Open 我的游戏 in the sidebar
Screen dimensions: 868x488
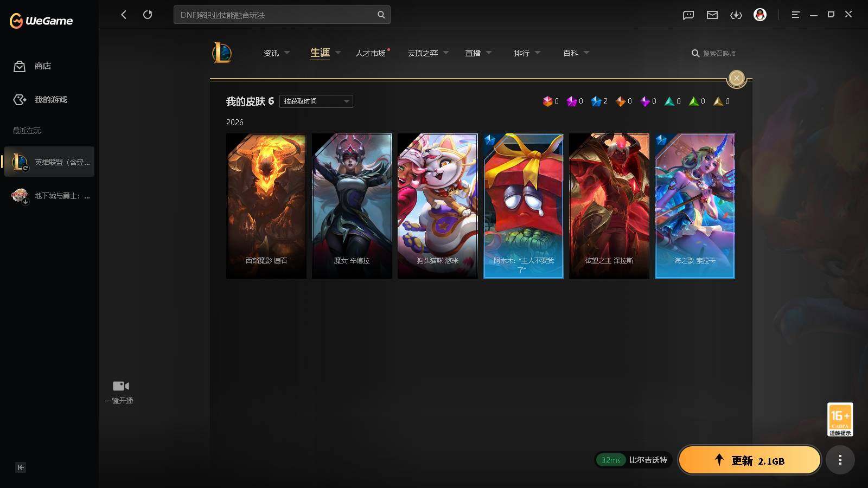(41, 100)
